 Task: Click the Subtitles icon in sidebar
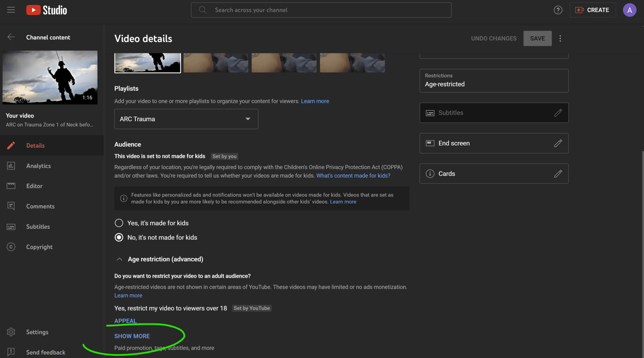(x=11, y=227)
